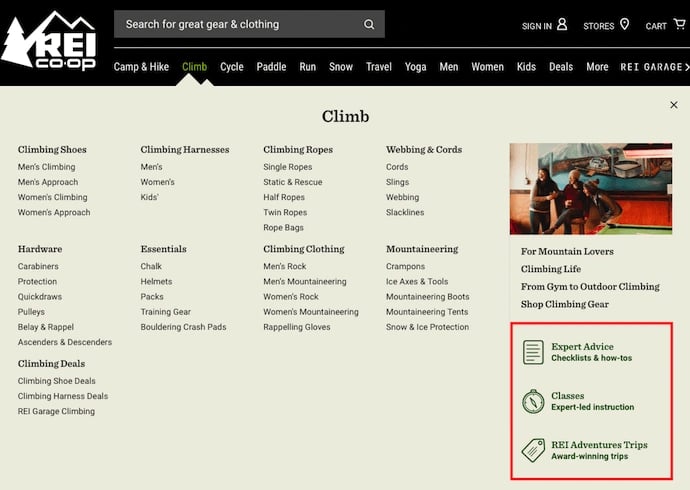
Task: Close the Climb mega menu
Action: (674, 105)
